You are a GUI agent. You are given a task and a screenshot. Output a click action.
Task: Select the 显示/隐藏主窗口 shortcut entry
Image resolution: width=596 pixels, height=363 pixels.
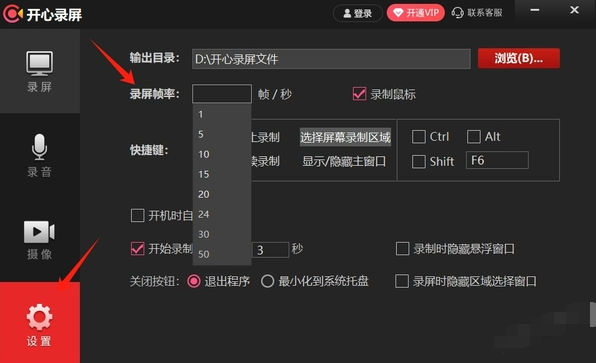click(x=344, y=161)
